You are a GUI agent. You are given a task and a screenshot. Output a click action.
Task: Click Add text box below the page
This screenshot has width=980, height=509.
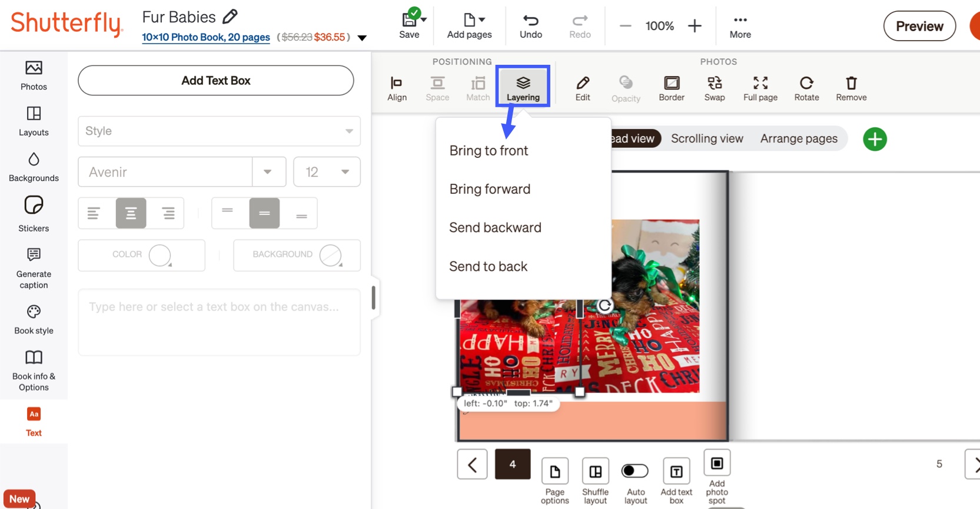tap(676, 481)
